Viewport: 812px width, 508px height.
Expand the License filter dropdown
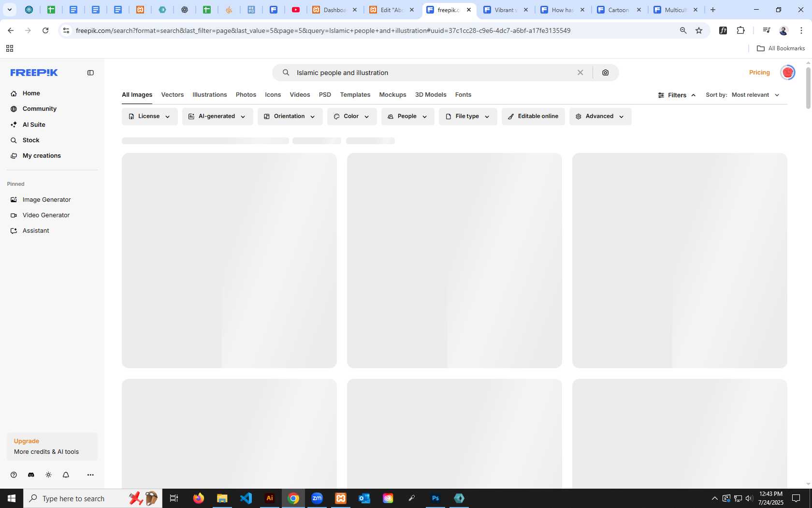point(149,117)
